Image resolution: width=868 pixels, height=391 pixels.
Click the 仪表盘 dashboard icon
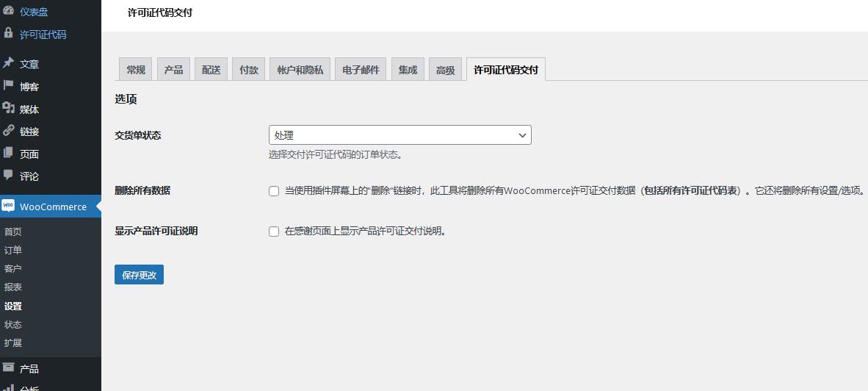point(8,11)
